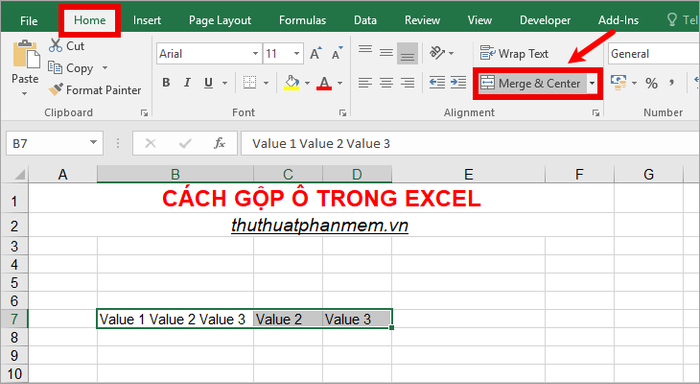Open Alignment settings dialog launcher

coord(596,113)
